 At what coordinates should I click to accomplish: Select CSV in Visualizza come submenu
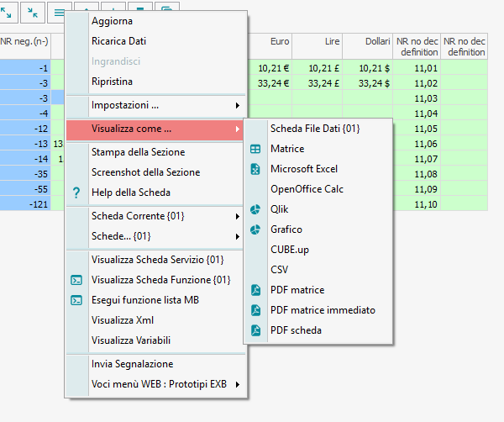[x=280, y=270]
